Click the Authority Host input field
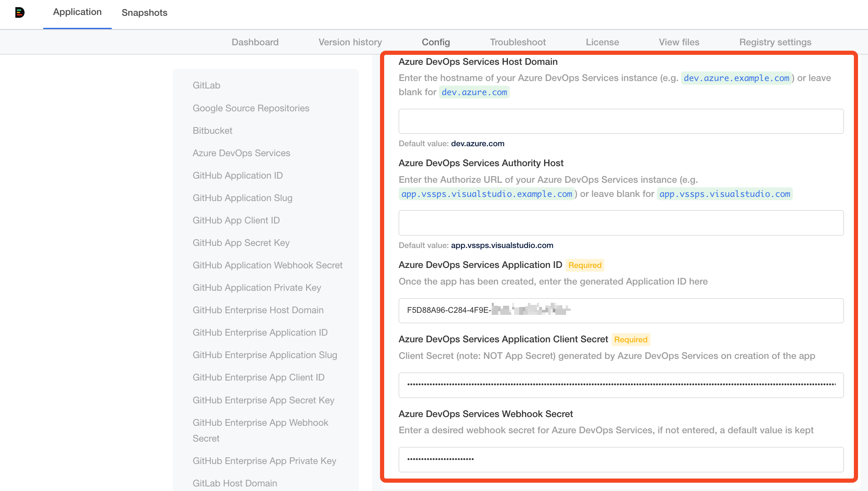The height and width of the screenshot is (491, 868). coord(620,223)
